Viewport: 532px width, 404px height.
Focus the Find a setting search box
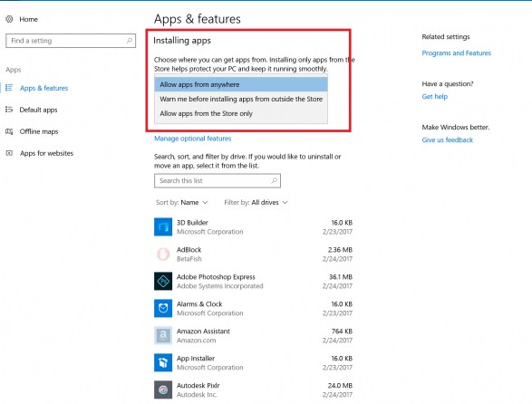[71, 41]
